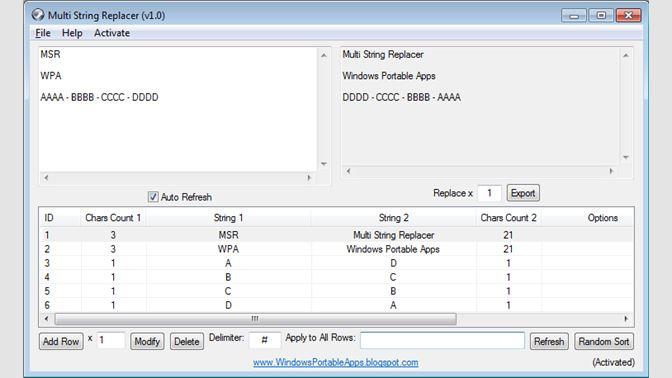Focus the Replace x count field
This screenshot has width=672, height=378.
click(489, 193)
